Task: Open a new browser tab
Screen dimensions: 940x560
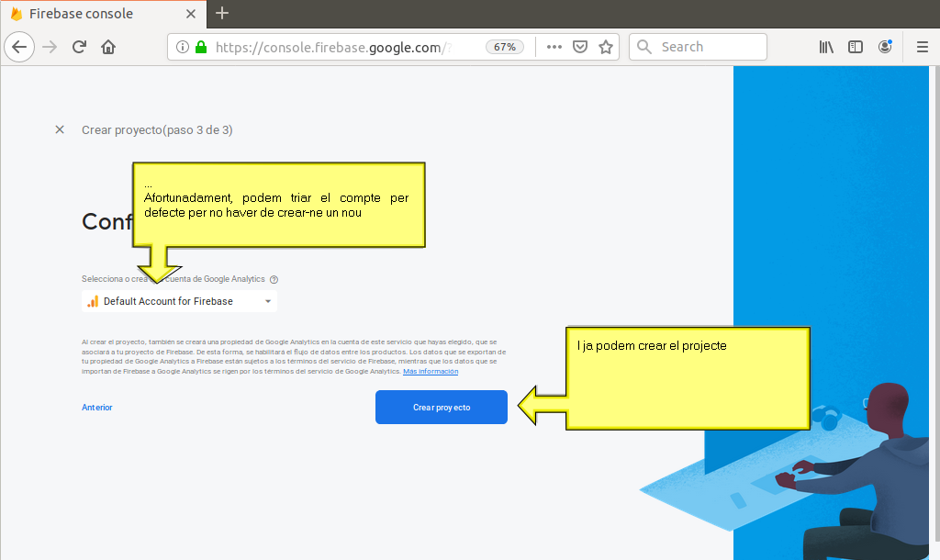Action: click(222, 13)
